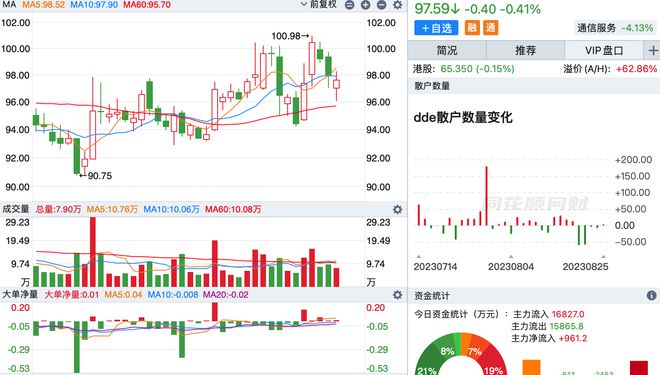
Task: Open MA chart settings gear
Action: (397, 5)
